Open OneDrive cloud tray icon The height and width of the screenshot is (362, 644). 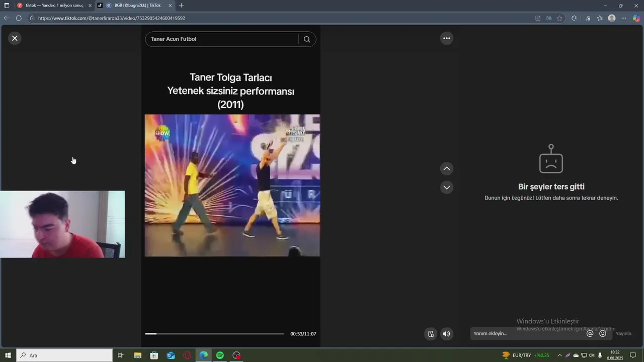pos(576,355)
